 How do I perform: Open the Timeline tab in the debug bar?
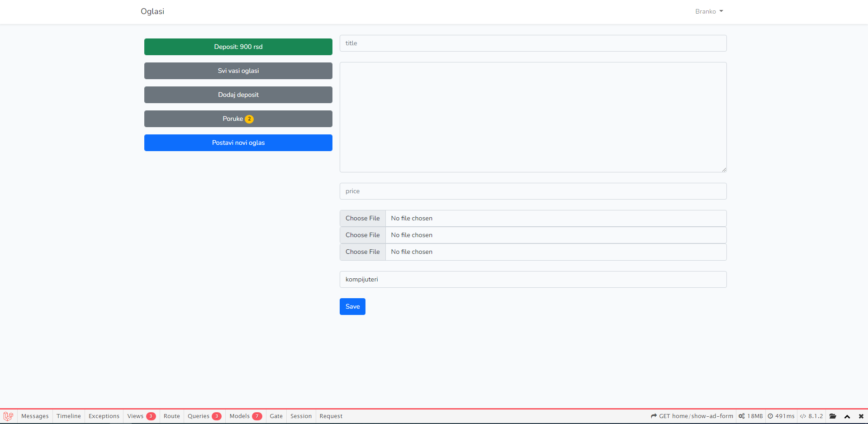coord(68,416)
